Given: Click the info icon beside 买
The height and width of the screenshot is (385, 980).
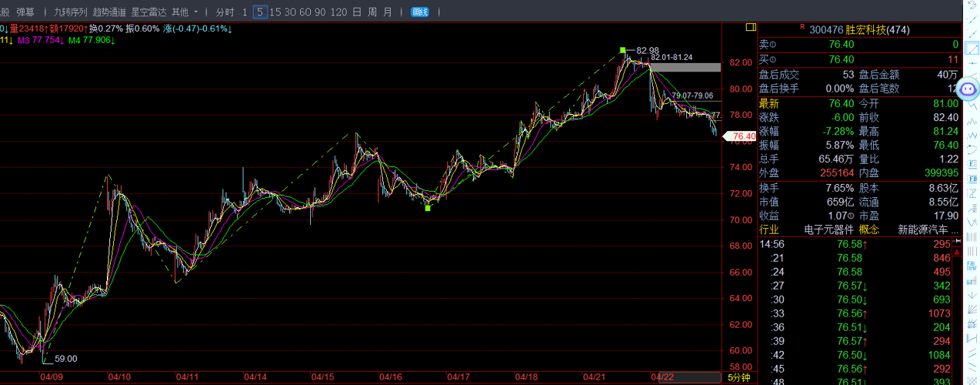Looking at the screenshot, I should tap(773, 60).
